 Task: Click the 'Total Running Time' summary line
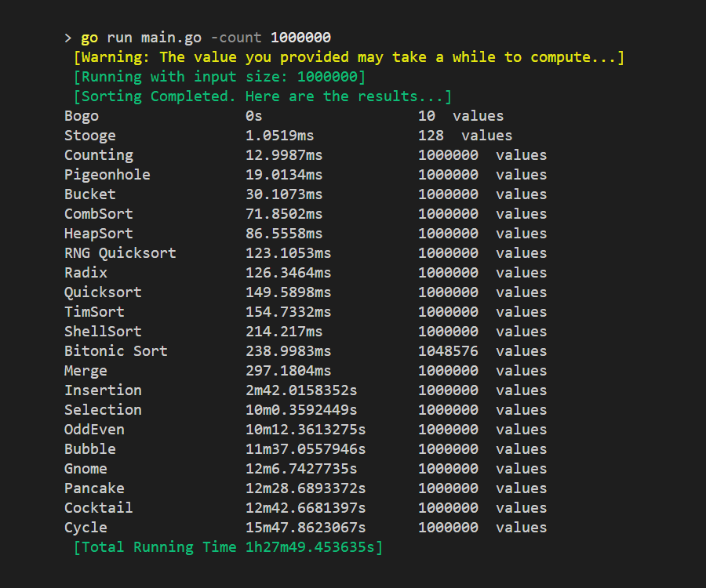(x=227, y=547)
